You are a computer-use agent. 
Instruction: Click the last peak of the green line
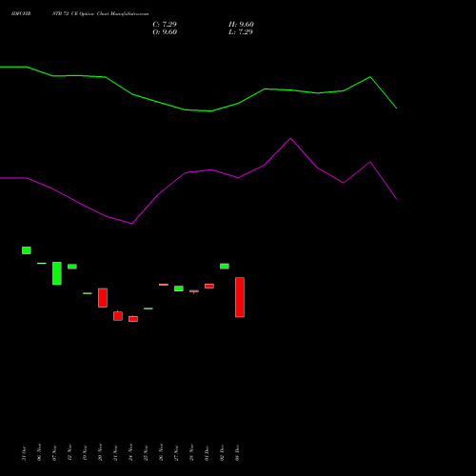point(370,77)
